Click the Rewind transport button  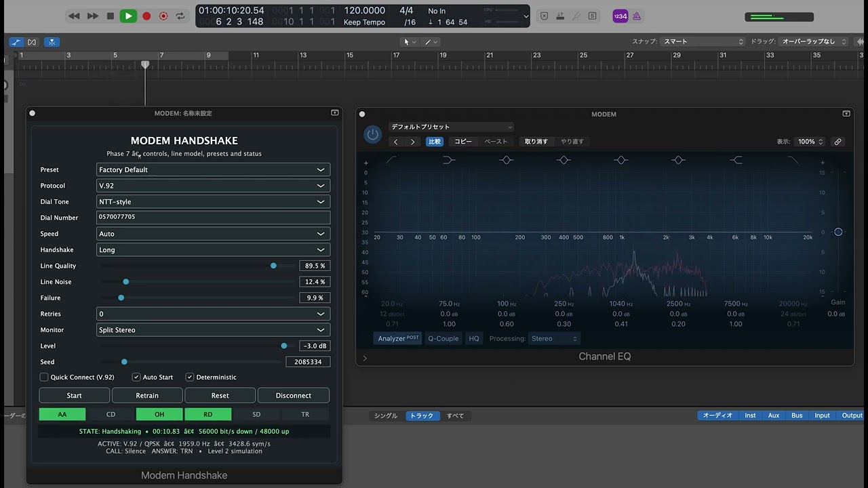74,16
